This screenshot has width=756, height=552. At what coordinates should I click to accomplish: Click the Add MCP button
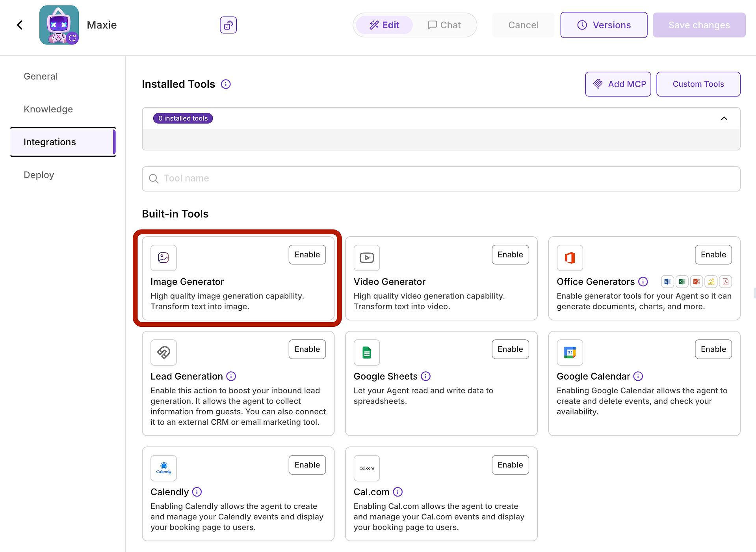[618, 84]
